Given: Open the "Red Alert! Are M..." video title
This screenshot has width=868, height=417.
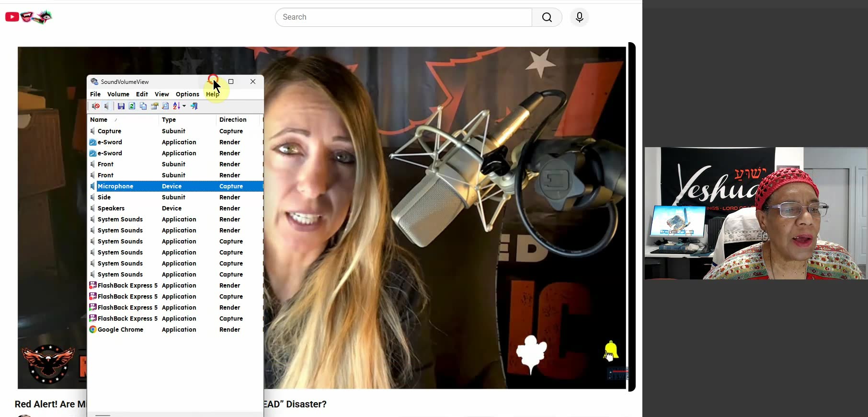Looking at the screenshot, I should (50, 404).
